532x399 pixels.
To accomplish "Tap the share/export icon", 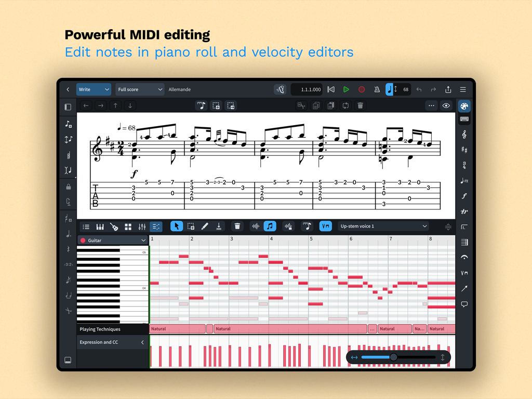I will pos(448,89).
